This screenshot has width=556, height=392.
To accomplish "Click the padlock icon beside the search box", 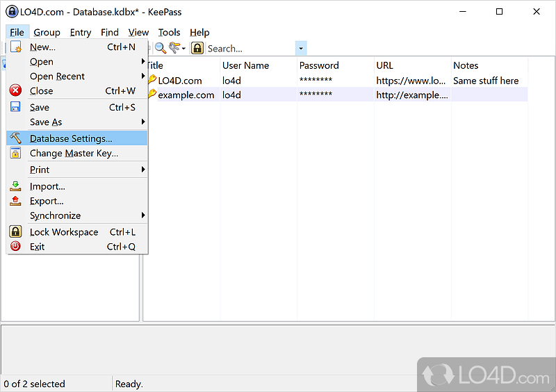I will coord(197,48).
